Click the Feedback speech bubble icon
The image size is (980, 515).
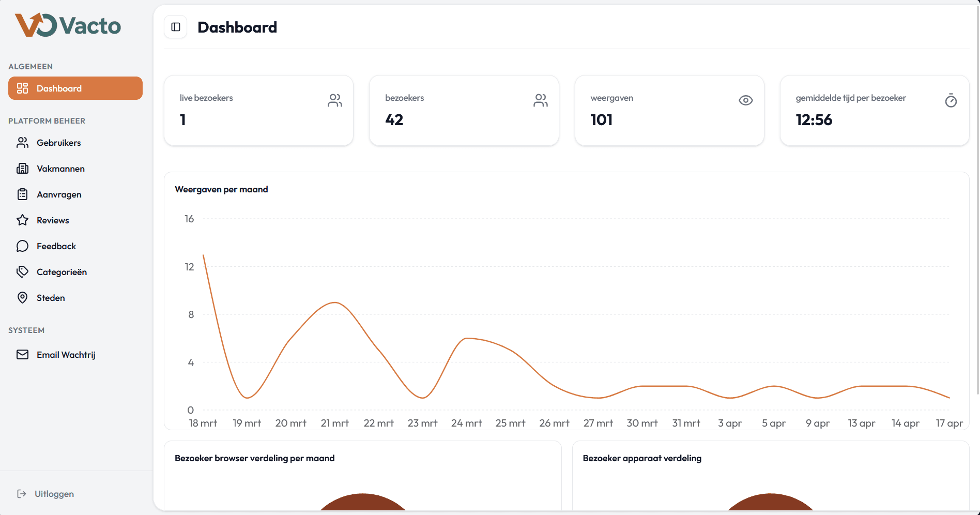click(x=22, y=246)
